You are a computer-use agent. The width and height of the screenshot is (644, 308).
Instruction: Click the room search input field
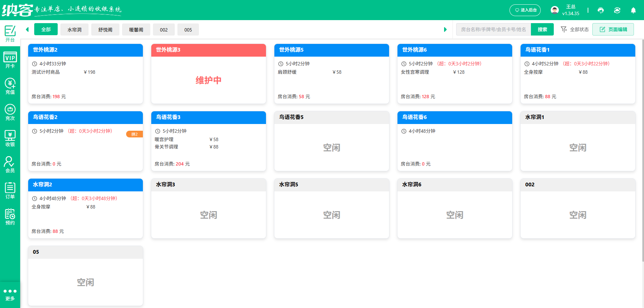tap(493, 29)
